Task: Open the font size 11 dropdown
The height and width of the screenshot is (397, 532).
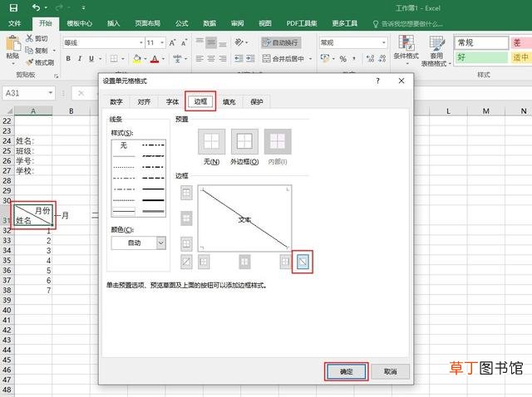Action: point(162,42)
